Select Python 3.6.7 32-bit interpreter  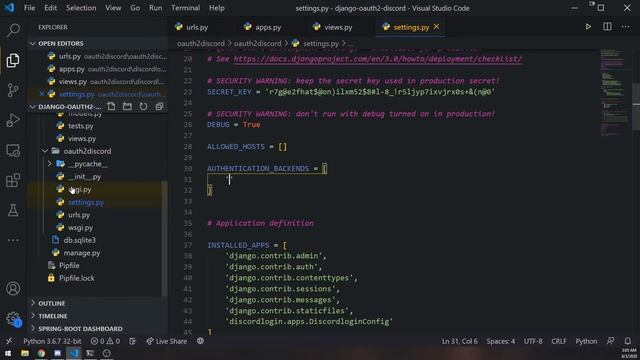[52, 341]
